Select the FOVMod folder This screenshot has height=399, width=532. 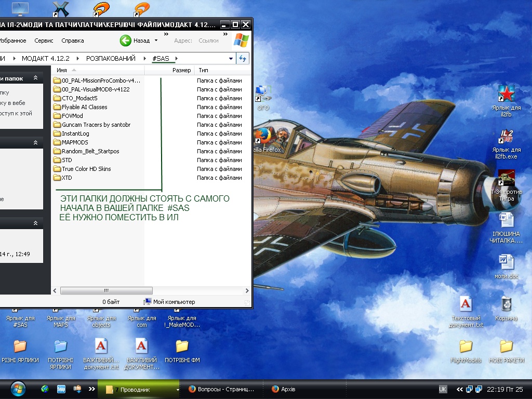coord(68,116)
